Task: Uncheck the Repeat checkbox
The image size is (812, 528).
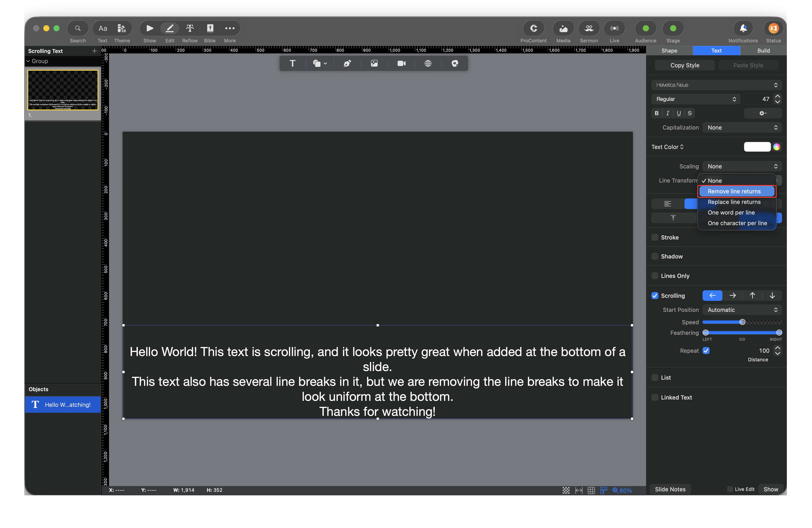Action: click(x=706, y=351)
